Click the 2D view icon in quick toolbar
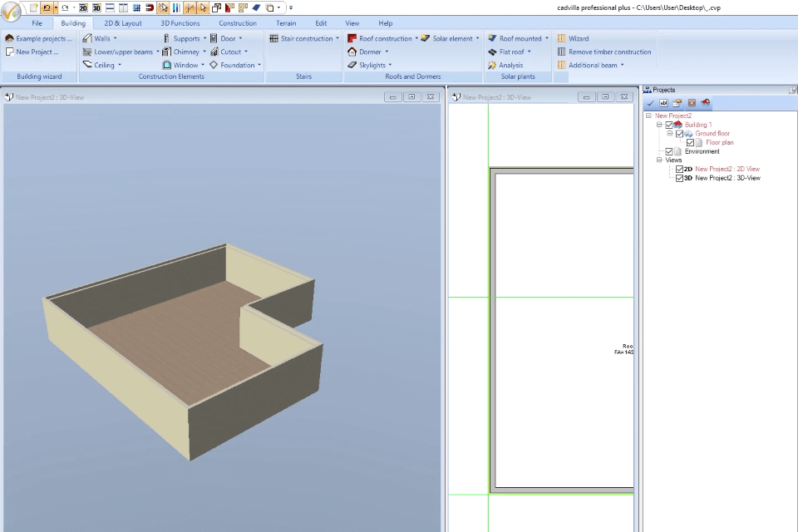Image resolution: width=798 pixels, height=532 pixels. click(83, 7)
